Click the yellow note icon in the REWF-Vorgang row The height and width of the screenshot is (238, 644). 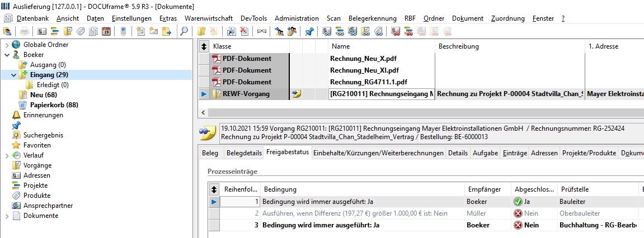click(296, 94)
